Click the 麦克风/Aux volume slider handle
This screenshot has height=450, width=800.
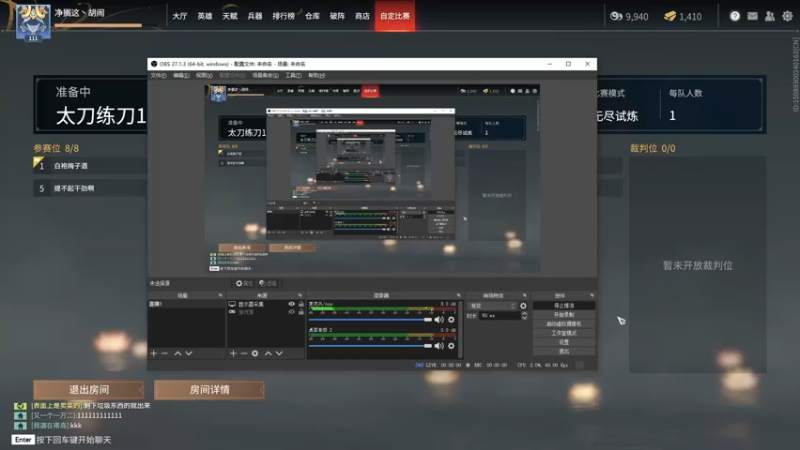pos(428,319)
